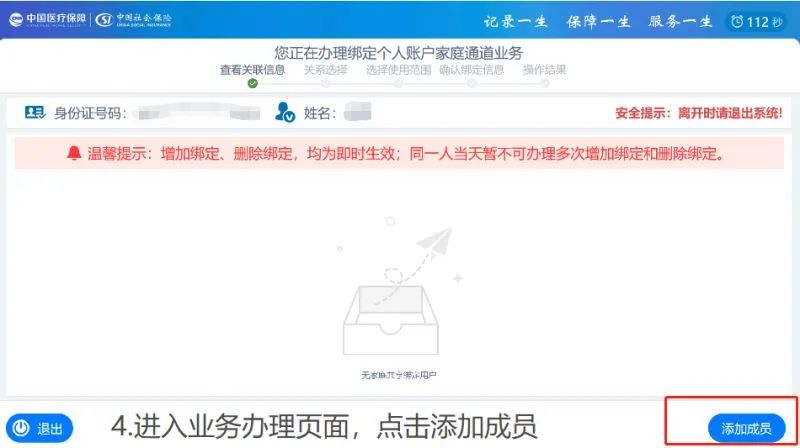800x448 pixels.
Task: Select the 确认绑定信息 step label
Action: click(471, 70)
